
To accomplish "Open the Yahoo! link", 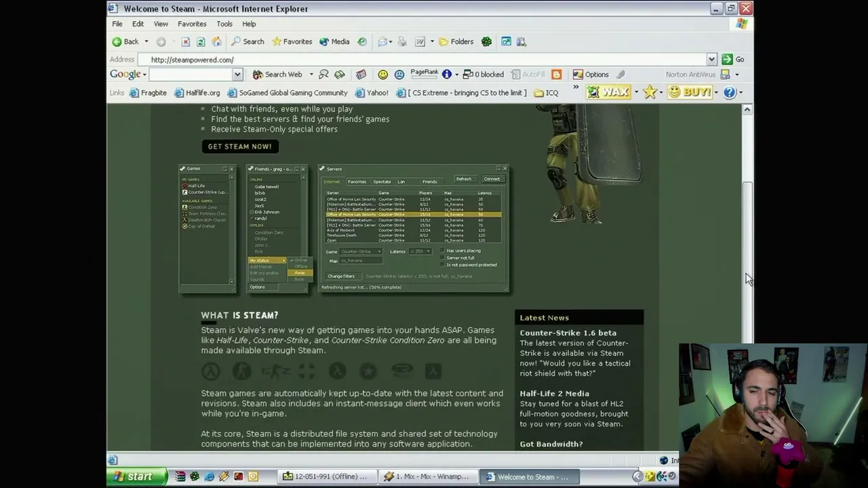I will [372, 93].
